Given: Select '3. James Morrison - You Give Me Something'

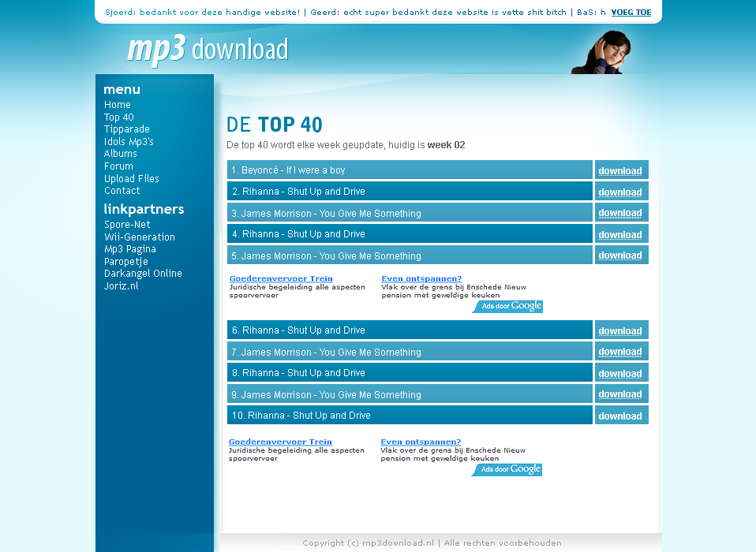Looking at the screenshot, I should click(410, 212).
